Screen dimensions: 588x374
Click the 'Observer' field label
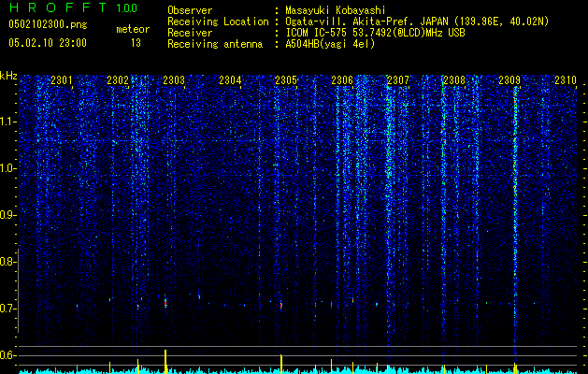point(190,10)
